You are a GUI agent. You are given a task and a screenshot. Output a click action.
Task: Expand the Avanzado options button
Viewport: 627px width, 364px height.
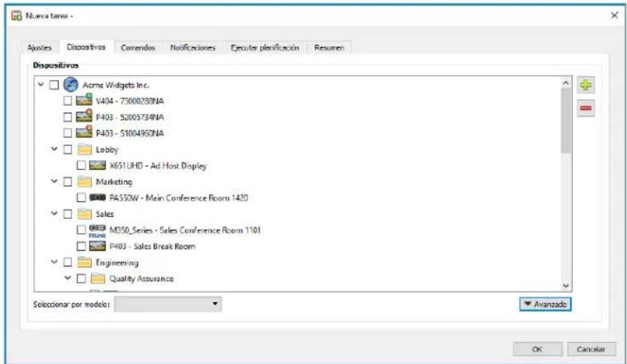point(546,304)
